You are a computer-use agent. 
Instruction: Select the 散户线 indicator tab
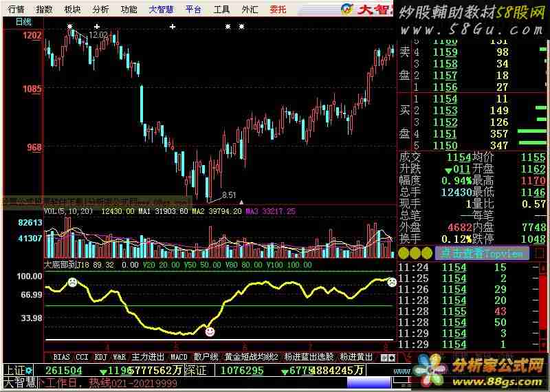pyautogui.click(x=206, y=357)
